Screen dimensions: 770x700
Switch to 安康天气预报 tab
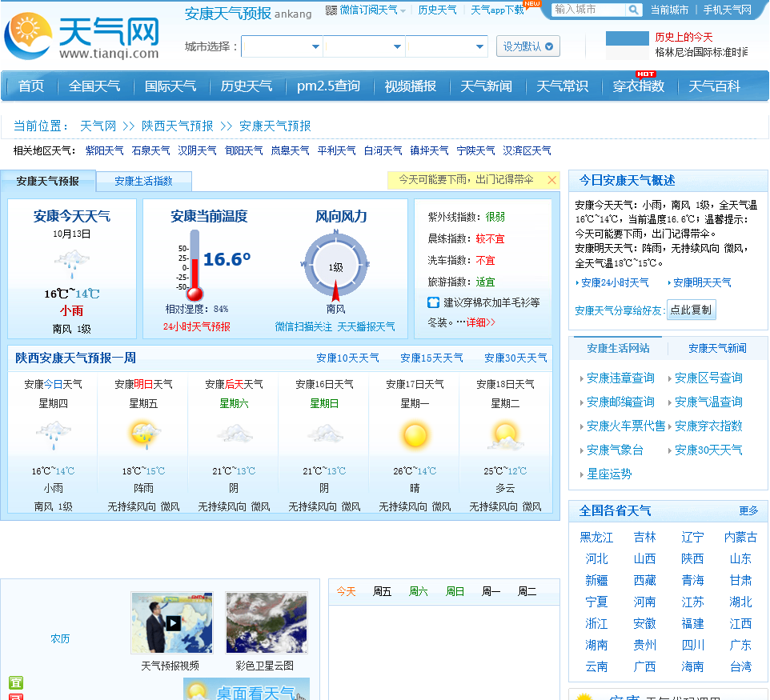48,181
